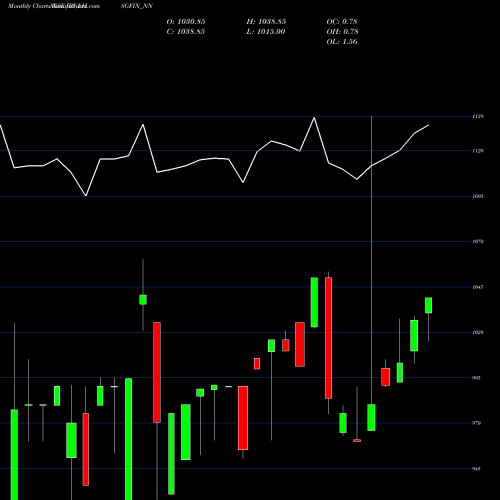This screenshot has height=500, width=500.
Task: Click the SGFIN_NN symbol label
Action: [x=137, y=6]
